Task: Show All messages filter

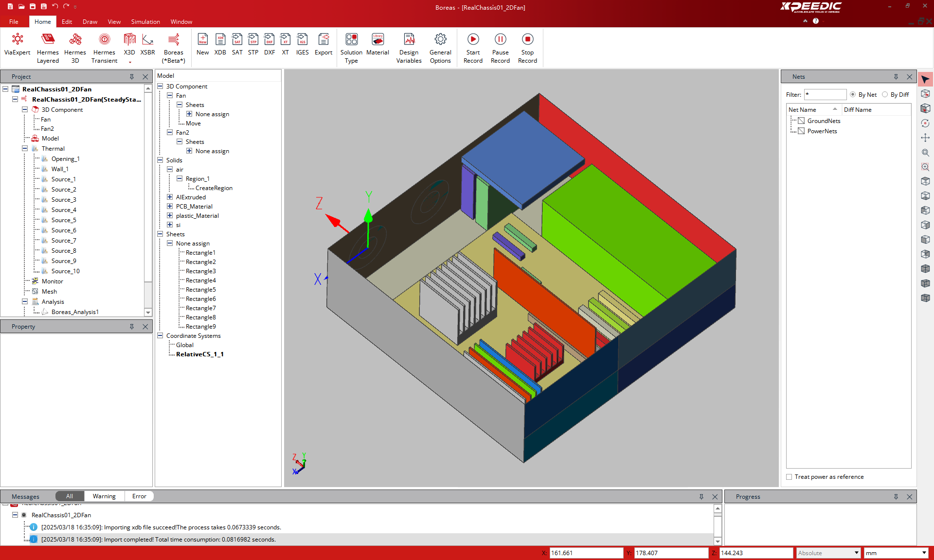Action: click(x=70, y=496)
